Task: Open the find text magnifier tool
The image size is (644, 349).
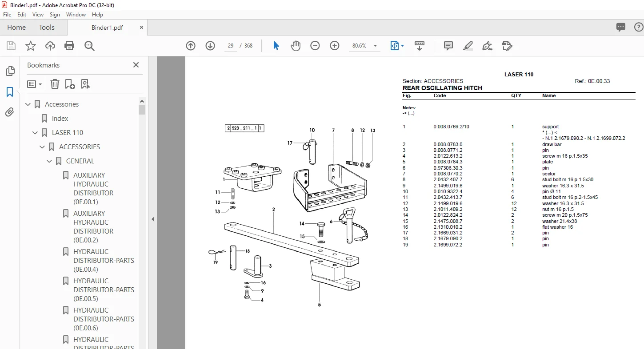Action: tap(89, 46)
